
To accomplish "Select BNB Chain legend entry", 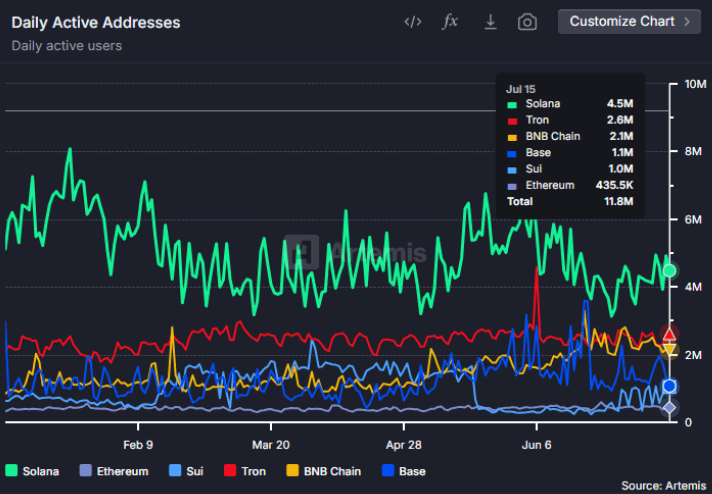I will coord(322,470).
